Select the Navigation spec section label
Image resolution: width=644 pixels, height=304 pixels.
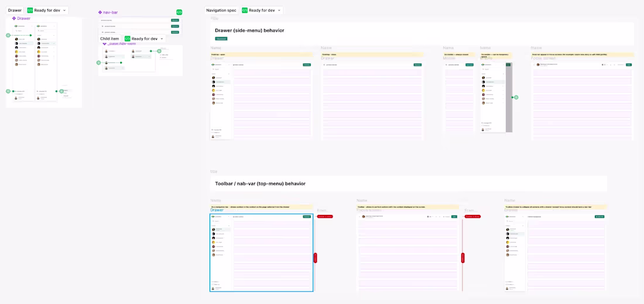221,11
